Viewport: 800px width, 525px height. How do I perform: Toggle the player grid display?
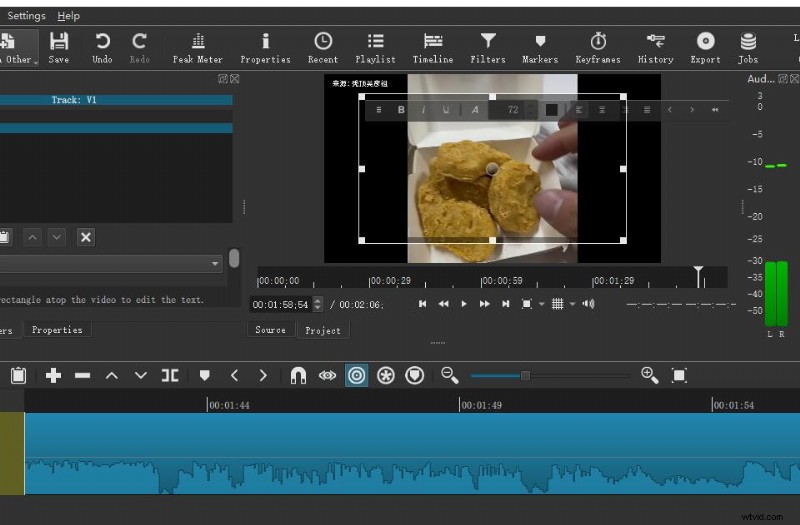click(558, 304)
